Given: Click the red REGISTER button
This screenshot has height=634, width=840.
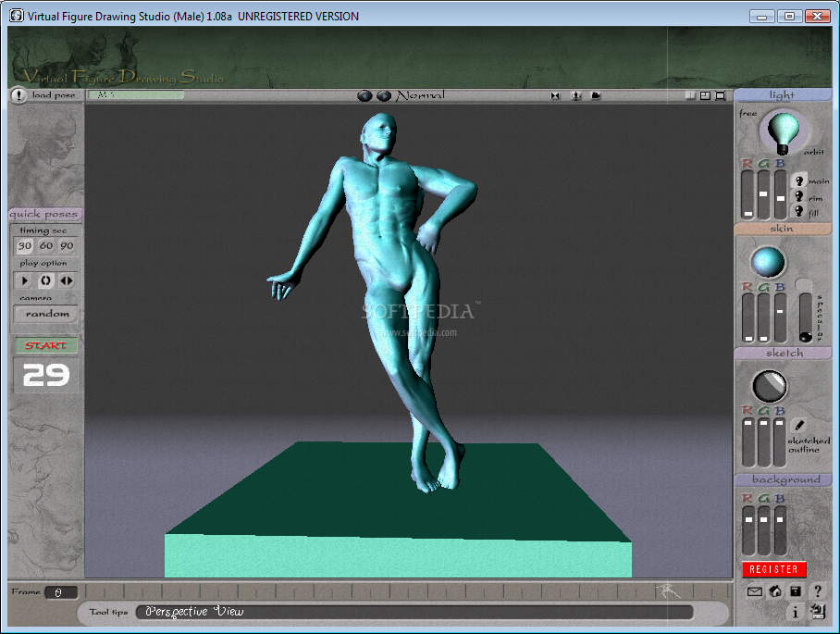Looking at the screenshot, I should [774, 569].
